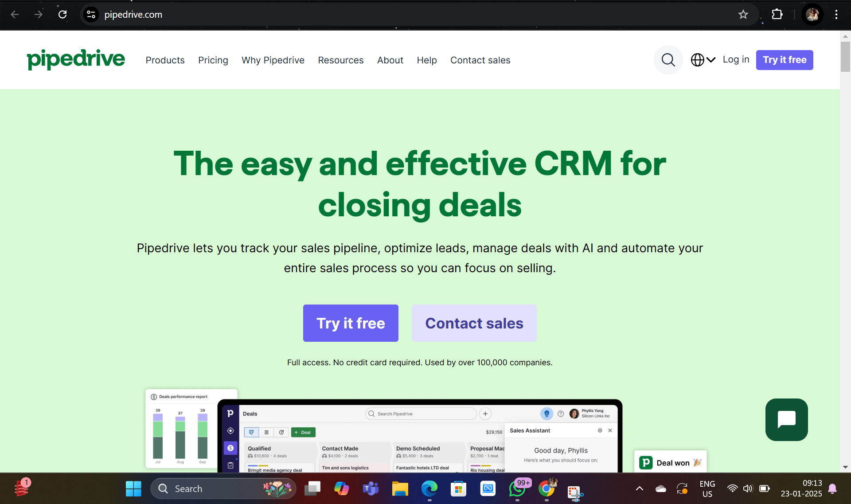The image size is (851, 504).
Task: Open WhatsApp from the taskbar
Action: pyautogui.click(x=517, y=488)
